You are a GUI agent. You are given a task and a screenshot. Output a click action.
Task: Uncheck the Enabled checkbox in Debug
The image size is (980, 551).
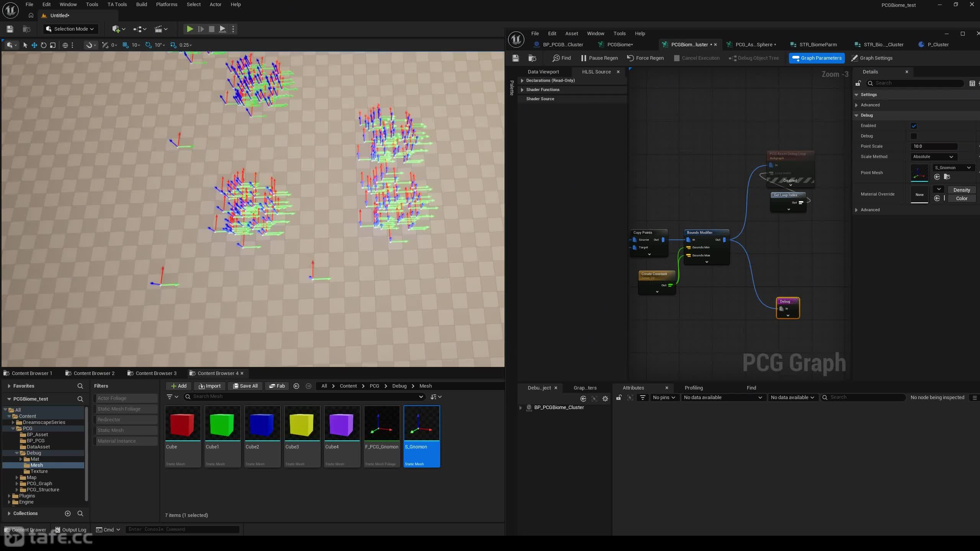pyautogui.click(x=914, y=126)
